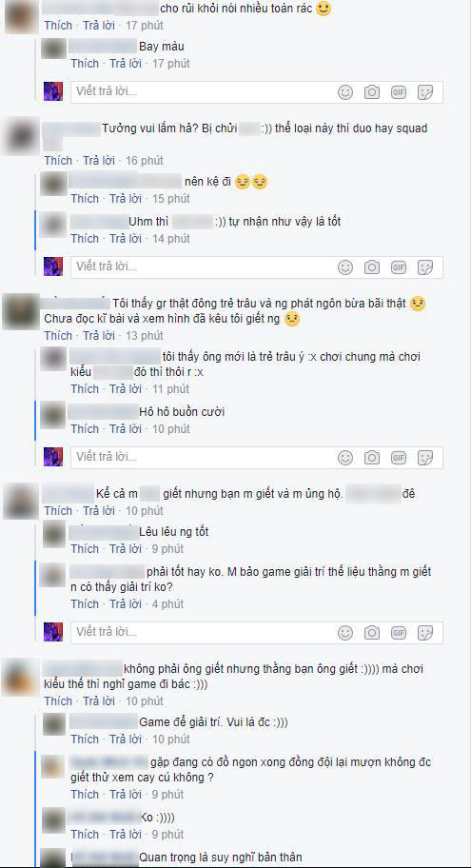Focus the first 'Viết trả lời...' field

click(x=256, y=92)
